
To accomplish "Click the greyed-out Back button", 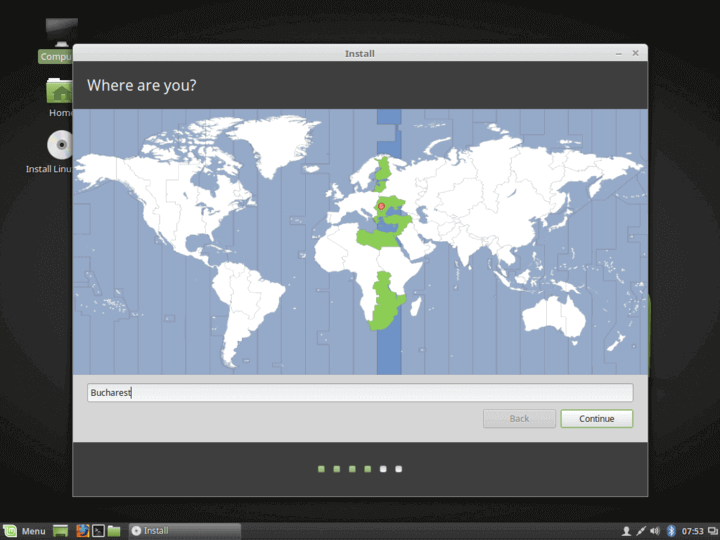I will pyautogui.click(x=519, y=418).
